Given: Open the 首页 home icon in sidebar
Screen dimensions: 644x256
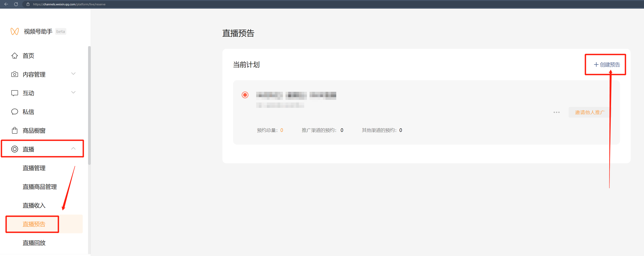Looking at the screenshot, I should (x=14, y=56).
